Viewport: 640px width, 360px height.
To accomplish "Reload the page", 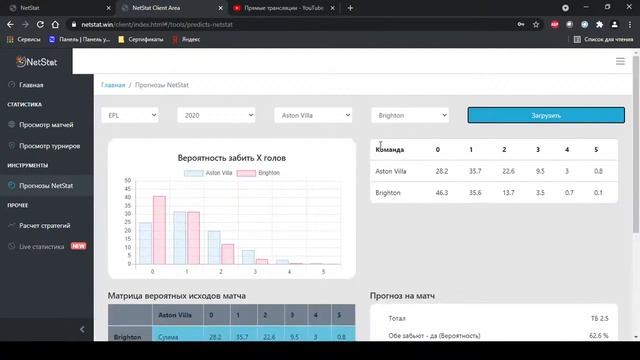I will point(40,24).
